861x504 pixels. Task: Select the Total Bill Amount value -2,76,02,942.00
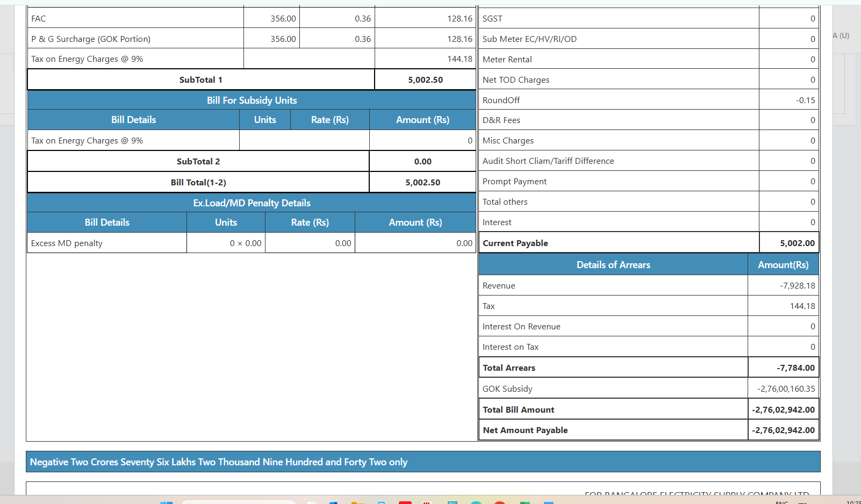point(784,410)
